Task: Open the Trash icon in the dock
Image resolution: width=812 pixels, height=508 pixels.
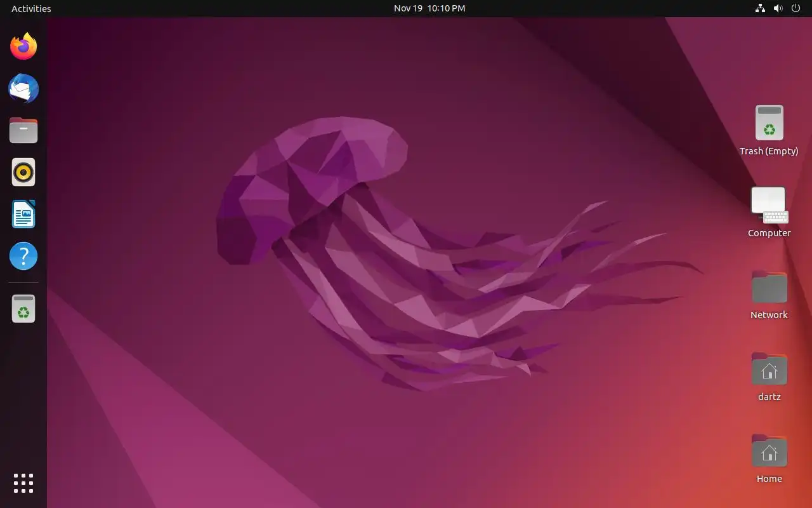Action: tap(23, 309)
